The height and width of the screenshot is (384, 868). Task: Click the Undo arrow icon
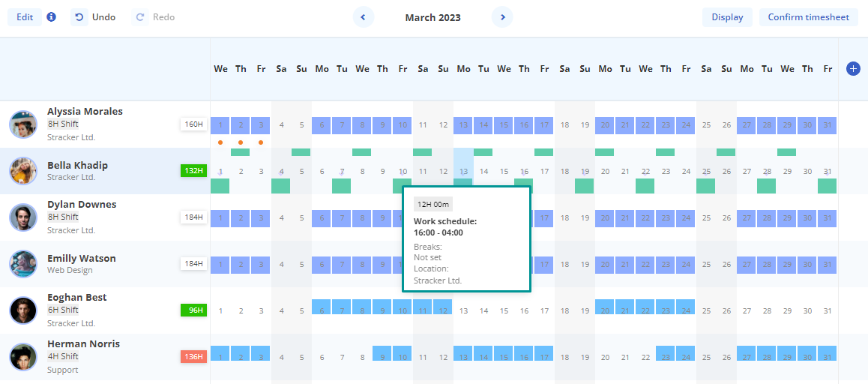point(79,16)
